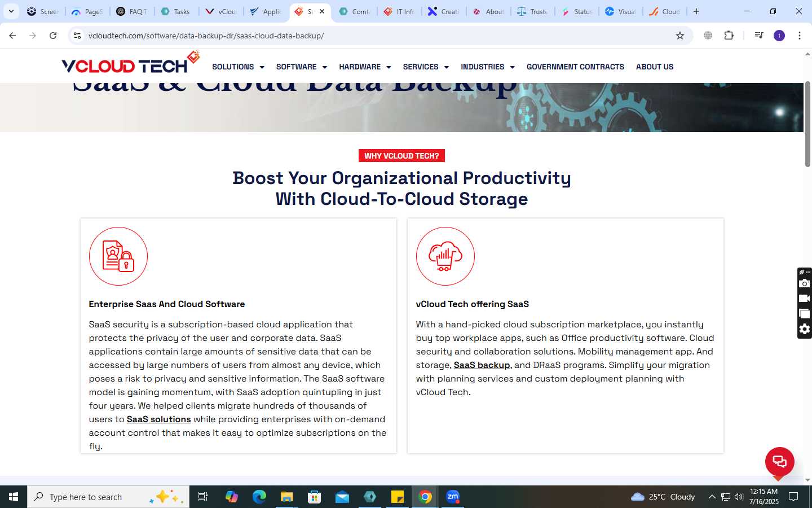Click the vCloud Tech logo
Screen dimensions: 812x508
click(x=131, y=63)
